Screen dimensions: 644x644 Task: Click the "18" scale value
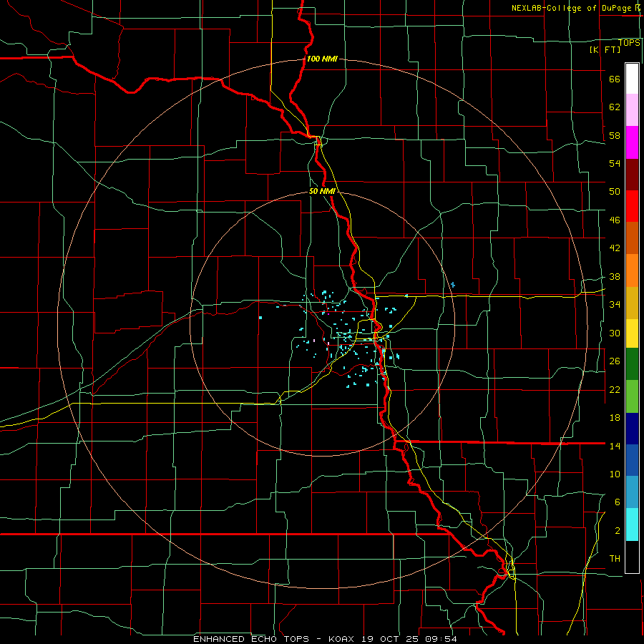click(615, 418)
